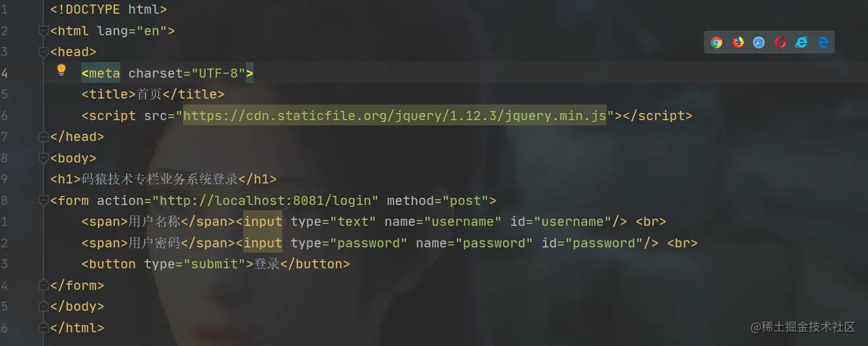Click the 登录 button label text
This screenshot has height=346, width=868.
click(267, 264)
